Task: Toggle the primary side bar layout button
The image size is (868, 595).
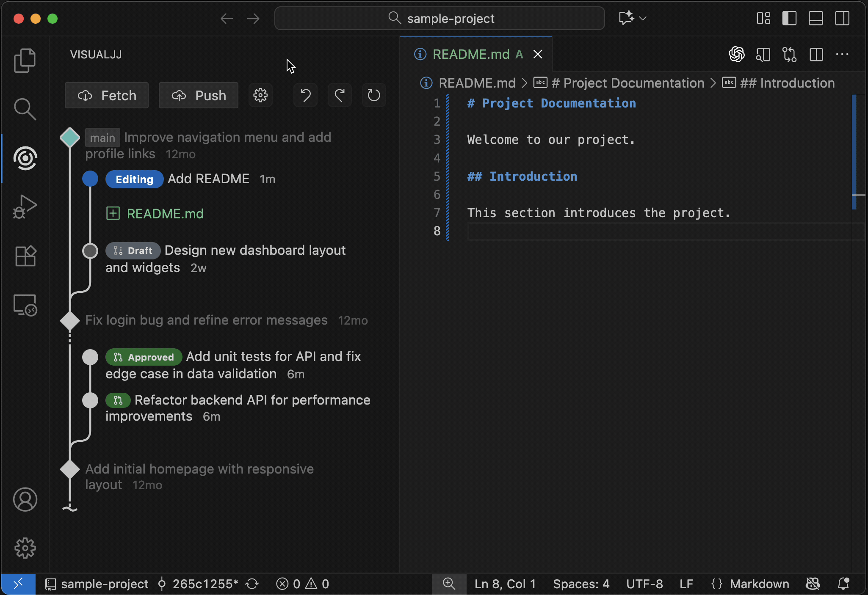Action: 789,18
